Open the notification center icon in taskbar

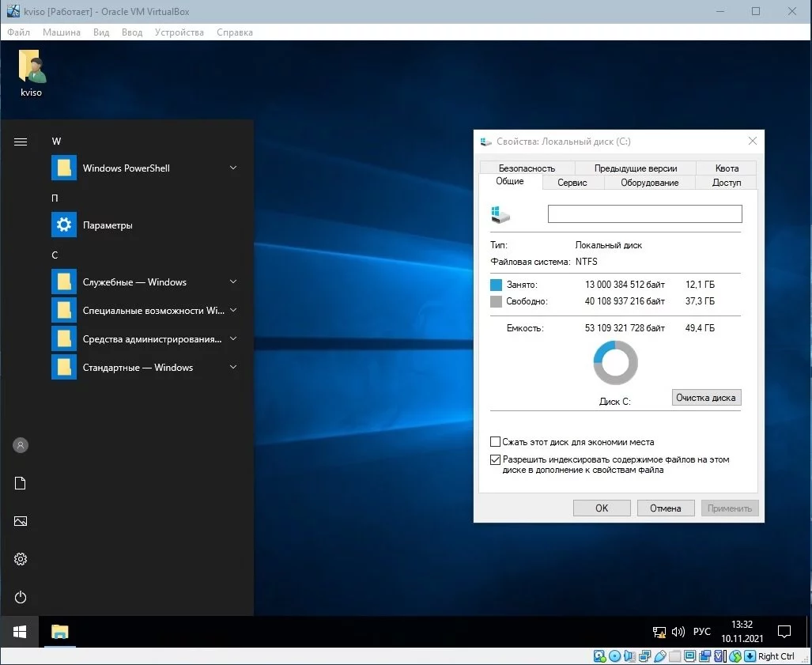tap(784, 632)
